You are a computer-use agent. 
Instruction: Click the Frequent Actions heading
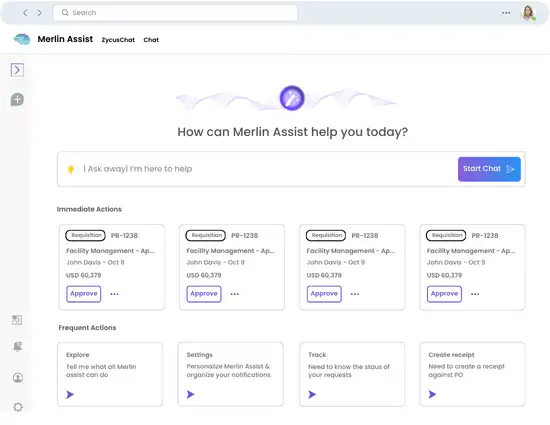click(x=87, y=328)
